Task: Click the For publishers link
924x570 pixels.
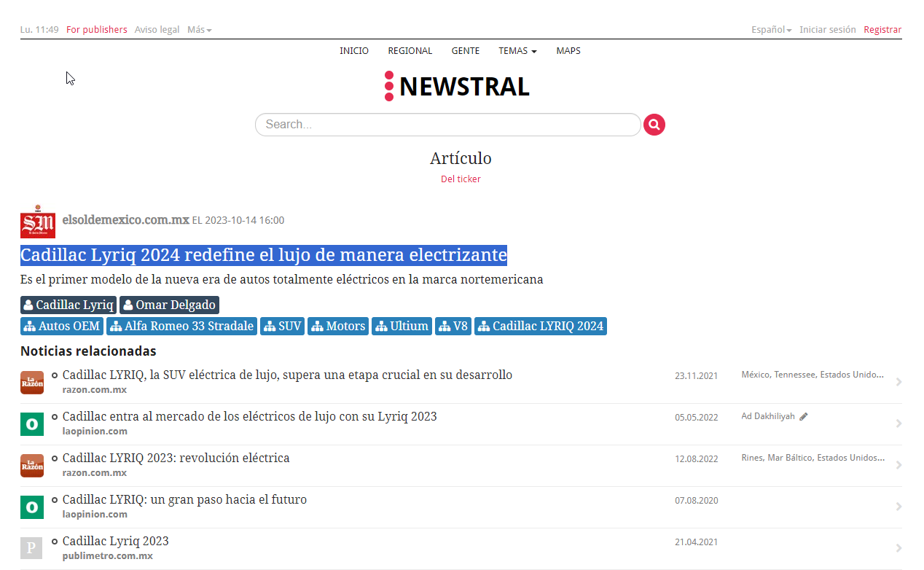Action: tap(97, 30)
